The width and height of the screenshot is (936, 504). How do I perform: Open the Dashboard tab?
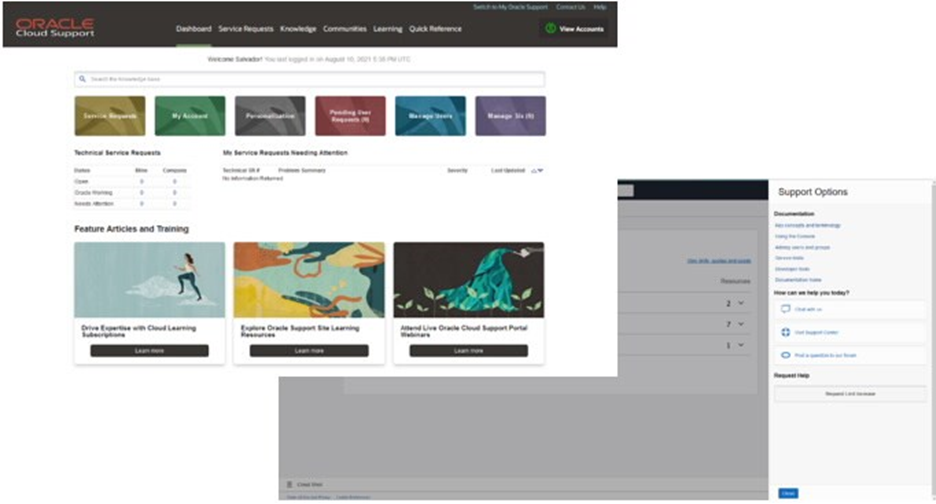[193, 29]
